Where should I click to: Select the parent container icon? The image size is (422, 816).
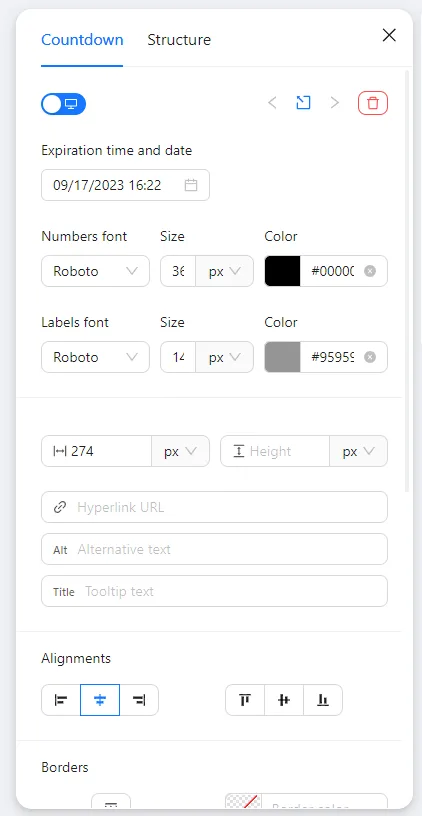pos(303,103)
